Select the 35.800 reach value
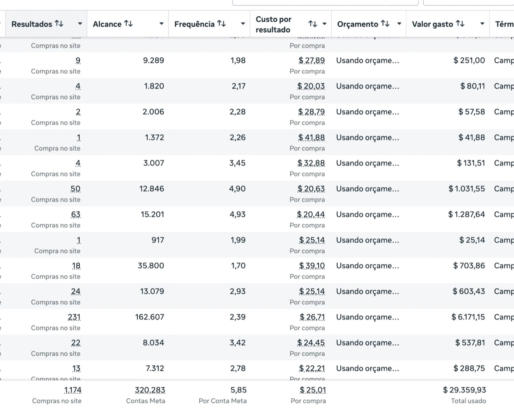The height and width of the screenshot is (420, 514). (x=151, y=266)
